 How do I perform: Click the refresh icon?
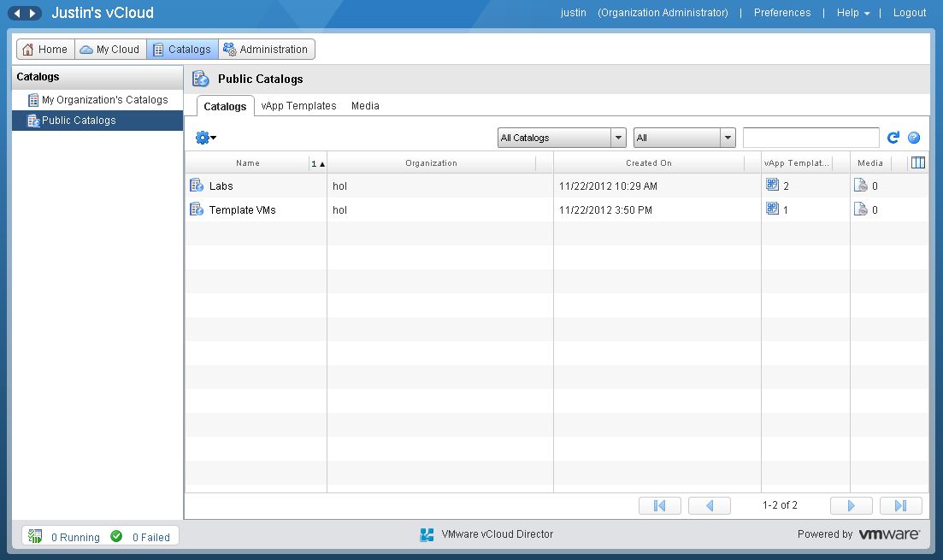pos(893,138)
